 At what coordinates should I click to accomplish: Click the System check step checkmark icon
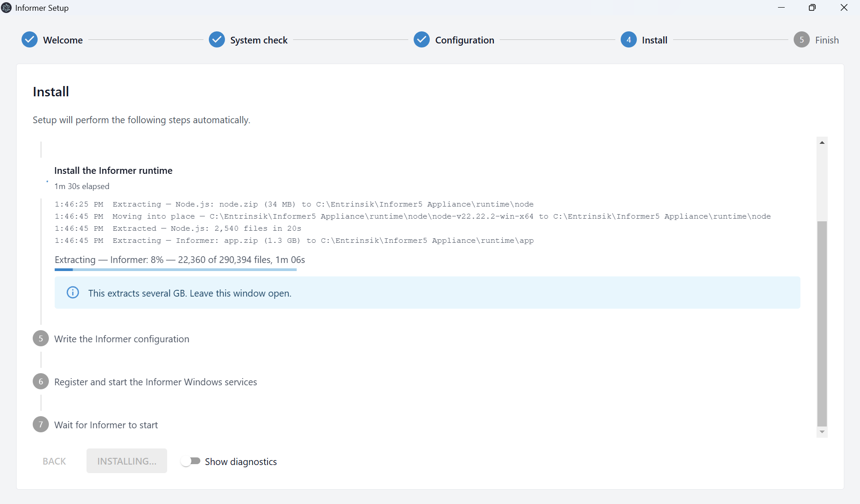pos(217,40)
